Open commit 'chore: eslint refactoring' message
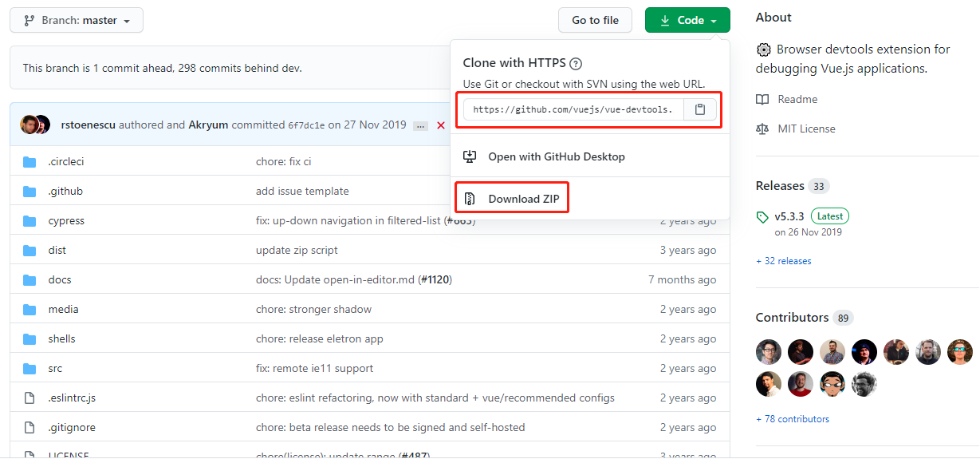This screenshot has width=980, height=459. (x=435, y=398)
